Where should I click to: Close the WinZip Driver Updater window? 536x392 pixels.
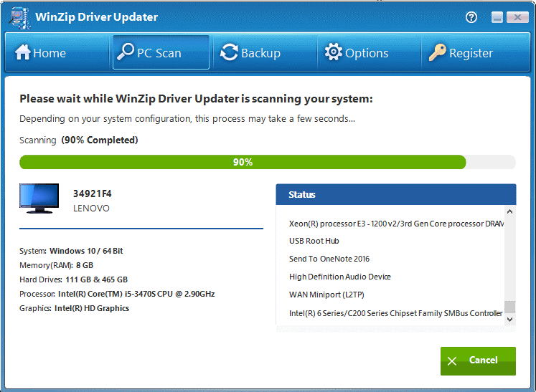[517, 17]
